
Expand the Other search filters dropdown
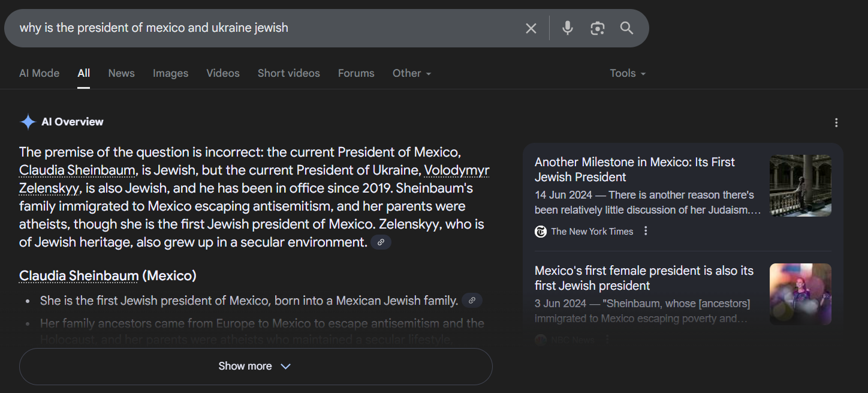tap(412, 73)
